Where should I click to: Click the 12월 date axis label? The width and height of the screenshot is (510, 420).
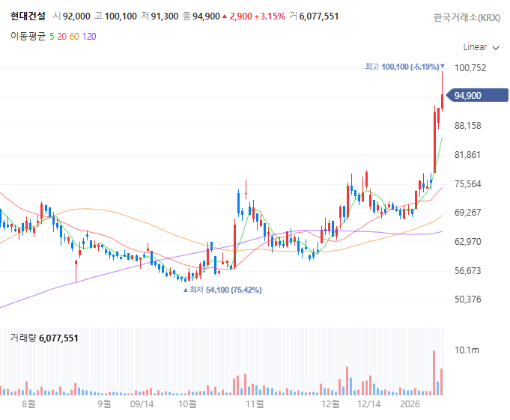pyautogui.click(x=330, y=404)
